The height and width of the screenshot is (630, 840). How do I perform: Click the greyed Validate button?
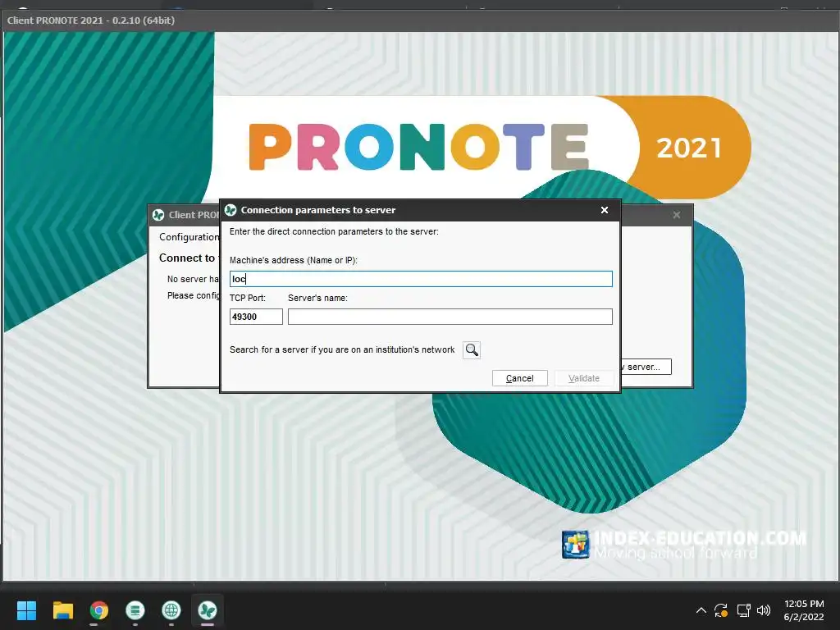(x=583, y=378)
